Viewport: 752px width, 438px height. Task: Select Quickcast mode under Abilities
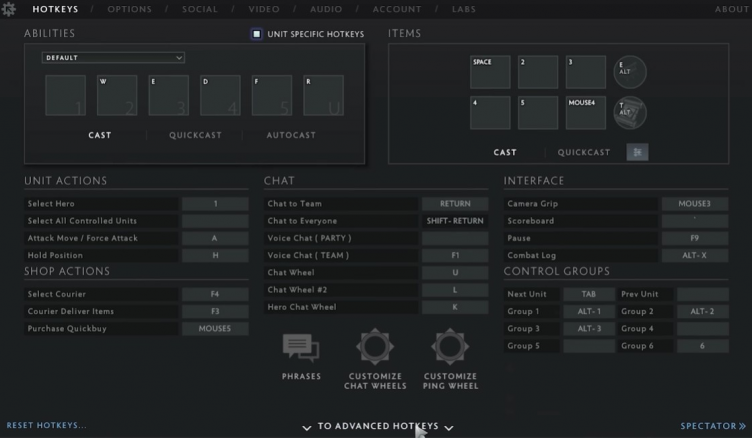click(x=195, y=135)
